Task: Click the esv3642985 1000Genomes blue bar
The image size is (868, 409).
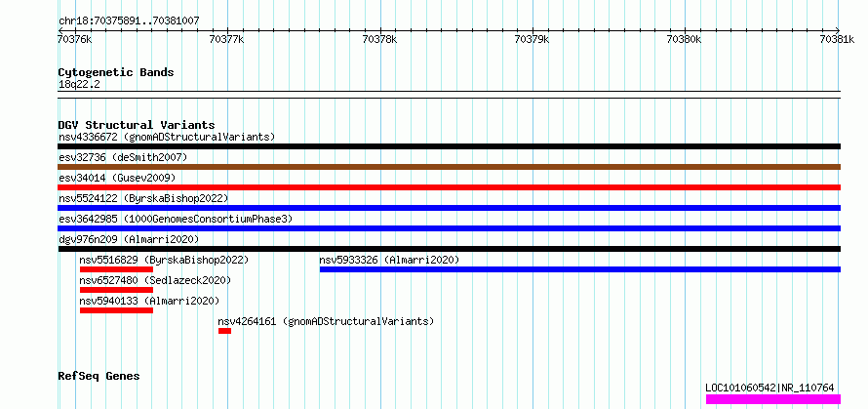Action: click(x=449, y=228)
